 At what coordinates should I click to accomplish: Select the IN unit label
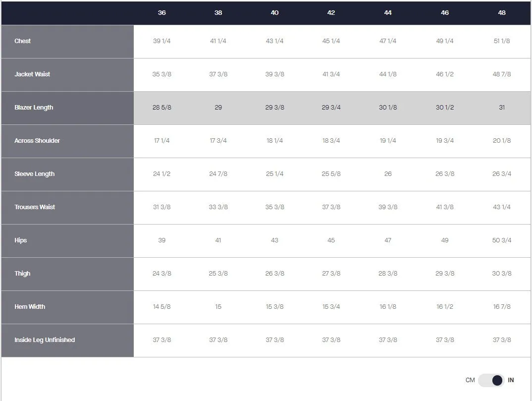(x=511, y=380)
